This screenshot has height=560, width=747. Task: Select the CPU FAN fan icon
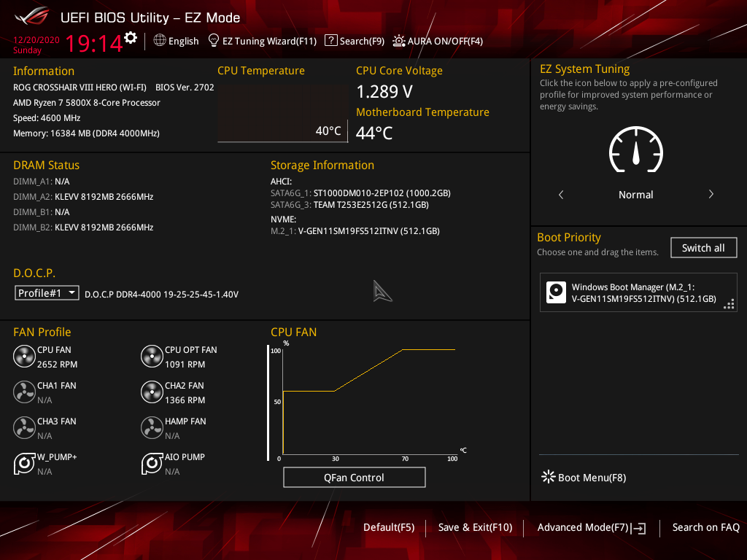(x=24, y=357)
